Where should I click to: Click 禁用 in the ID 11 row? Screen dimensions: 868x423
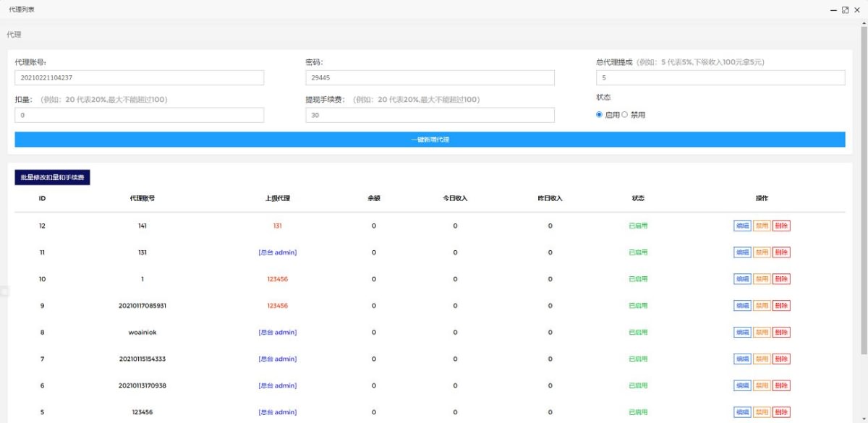[762, 252]
